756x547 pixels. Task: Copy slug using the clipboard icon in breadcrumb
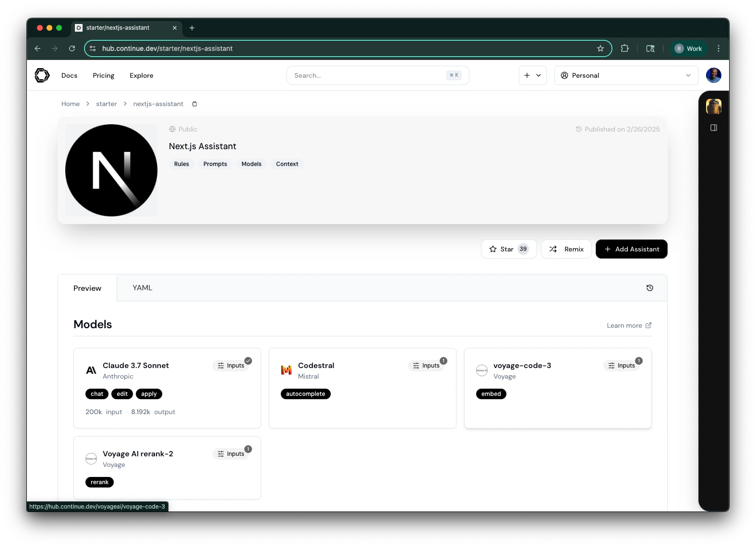click(194, 104)
